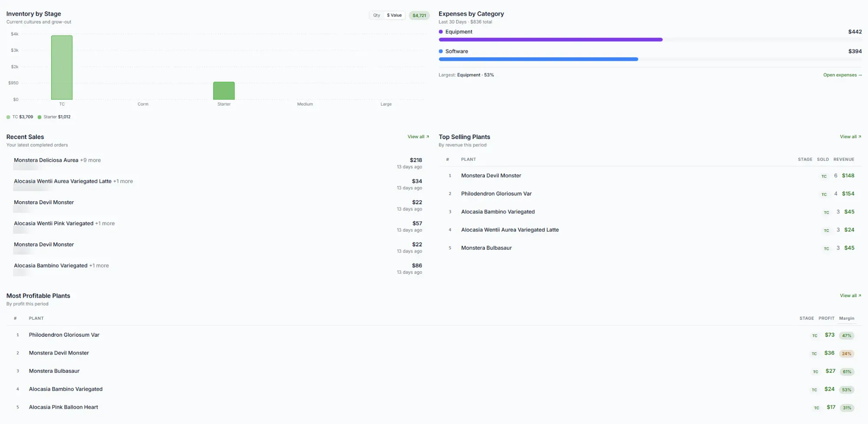
Task: Sort Top Selling Plants by REVENUE column
Action: coord(844,159)
